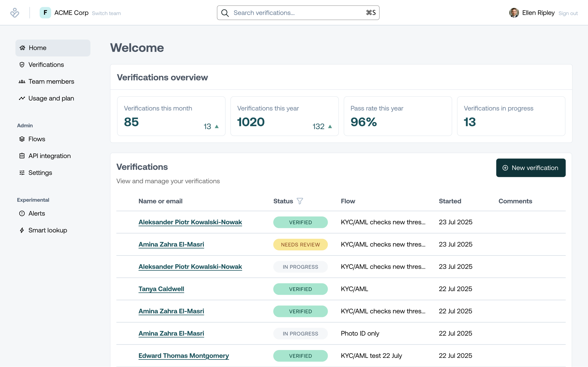Viewport: 588px width, 367px height.
Task: Click the Alerts icon in sidebar
Action: [x=22, y=214]
